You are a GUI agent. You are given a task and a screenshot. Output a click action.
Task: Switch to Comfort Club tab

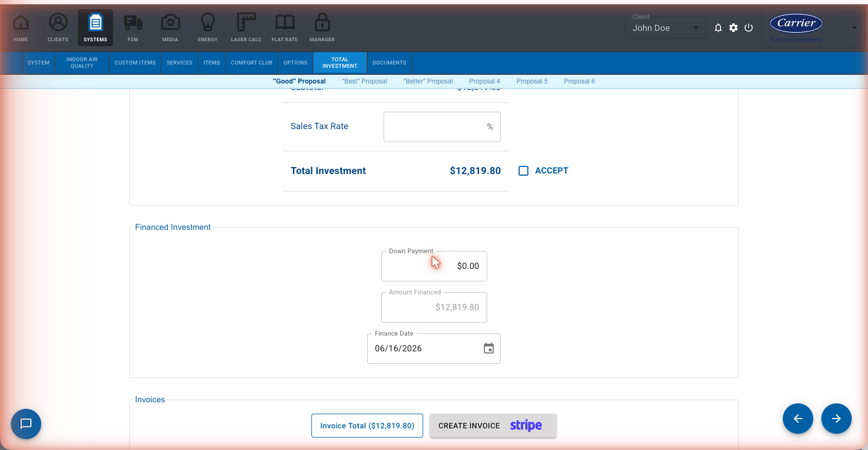click(x=252, y=63)
